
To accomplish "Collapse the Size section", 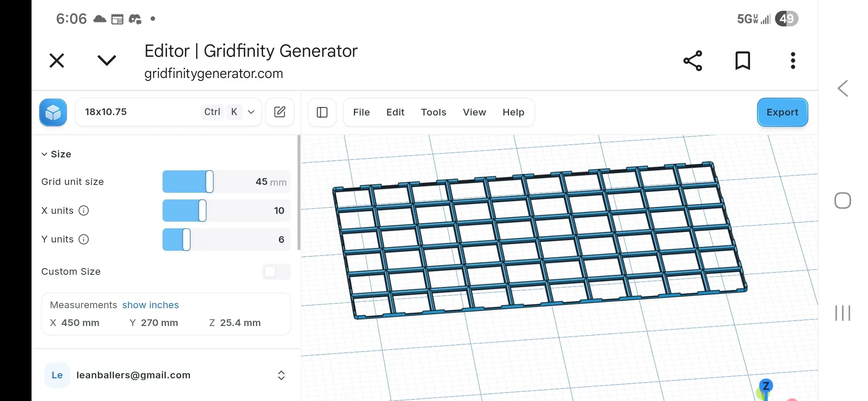I will click(56, 154).
